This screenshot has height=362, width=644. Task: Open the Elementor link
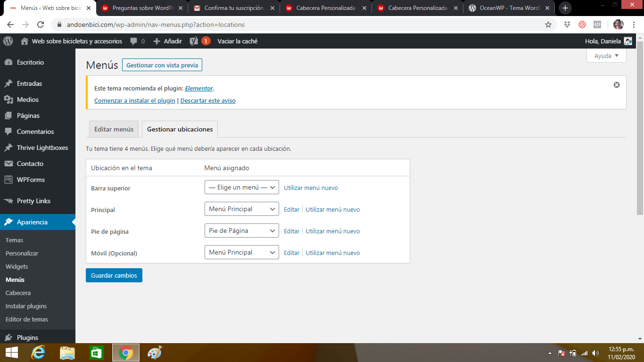click(x=199, y=88)
